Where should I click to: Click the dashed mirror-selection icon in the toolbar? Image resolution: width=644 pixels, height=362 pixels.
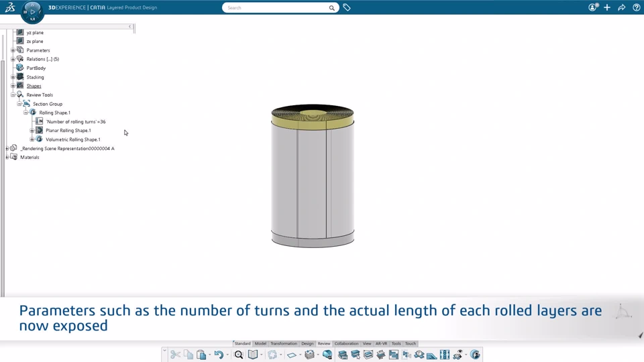[407, 355]
